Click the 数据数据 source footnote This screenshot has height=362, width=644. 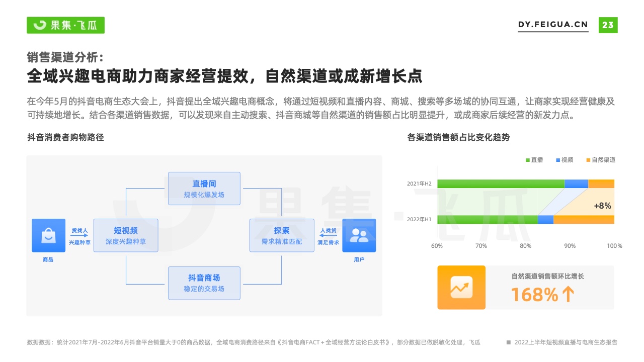point(254,342)
